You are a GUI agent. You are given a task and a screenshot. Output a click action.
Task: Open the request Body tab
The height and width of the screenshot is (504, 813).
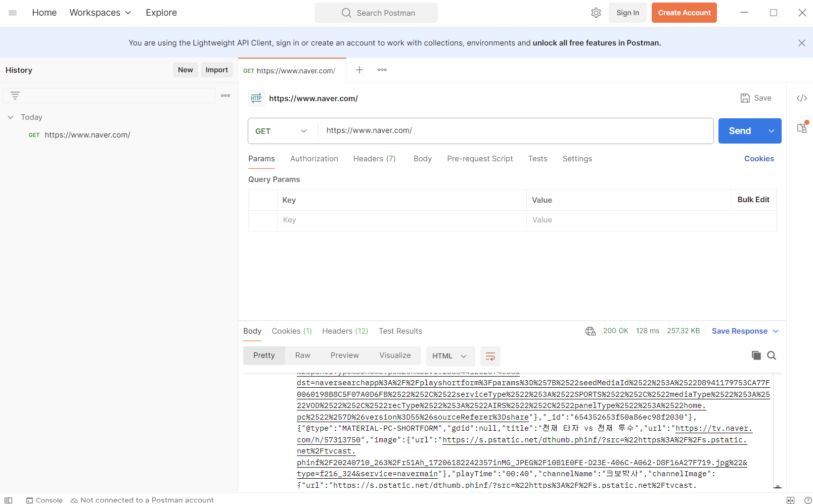click(423, 159)
